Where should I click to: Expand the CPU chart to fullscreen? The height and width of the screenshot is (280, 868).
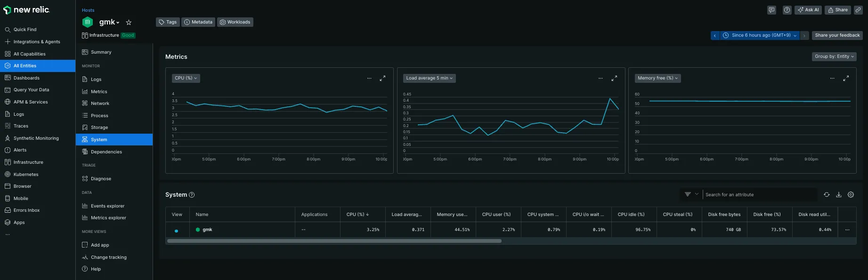point(382,79)
